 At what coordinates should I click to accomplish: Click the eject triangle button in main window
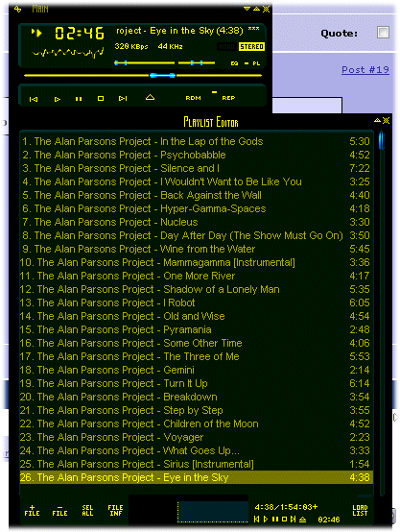150,98
